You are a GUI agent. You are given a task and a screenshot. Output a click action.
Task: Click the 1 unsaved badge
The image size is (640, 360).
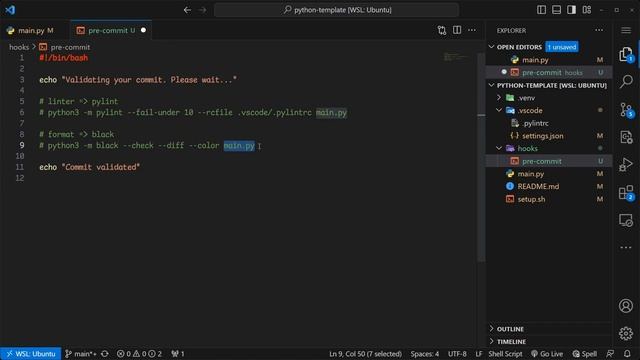562,47
